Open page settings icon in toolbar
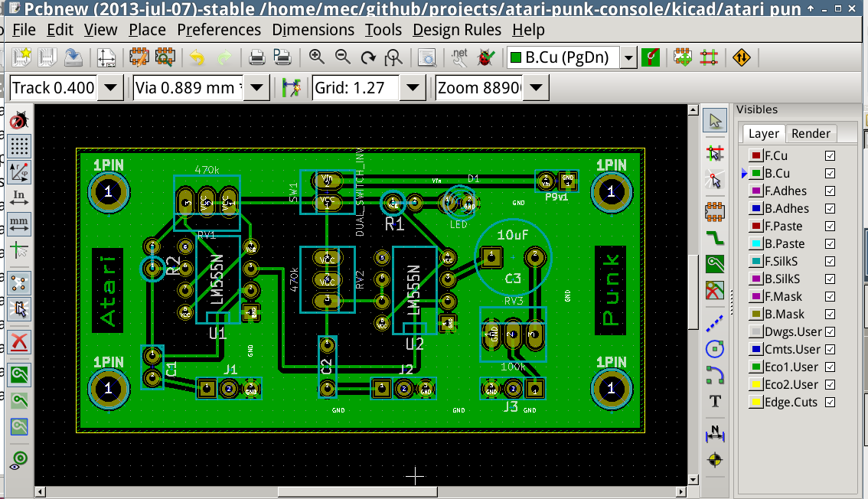The image size is (868, 499). (x=106, y=57)
